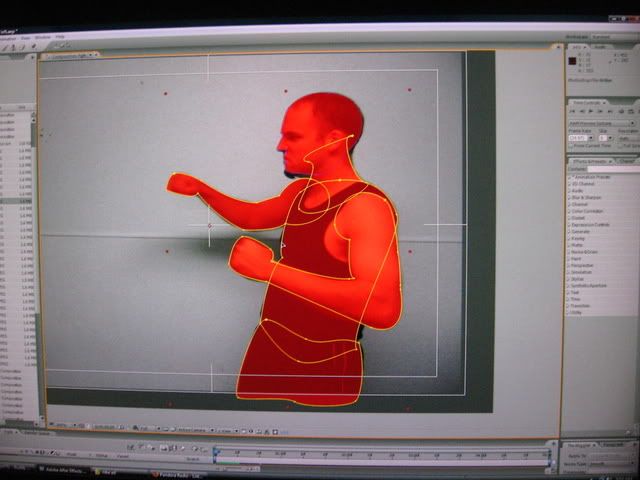Expand the Color Correction effects category

coord(569,211)
